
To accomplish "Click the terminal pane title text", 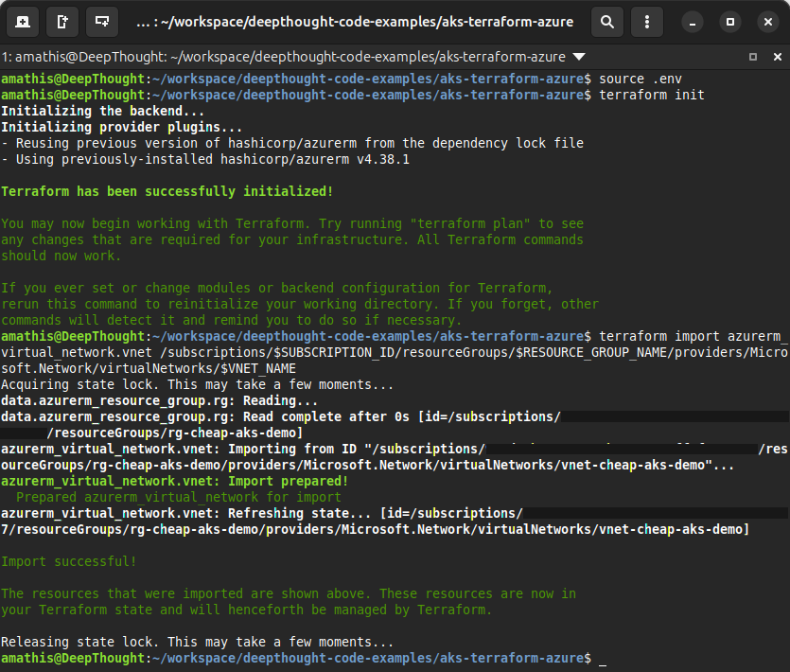I will (x=283, y=57).
